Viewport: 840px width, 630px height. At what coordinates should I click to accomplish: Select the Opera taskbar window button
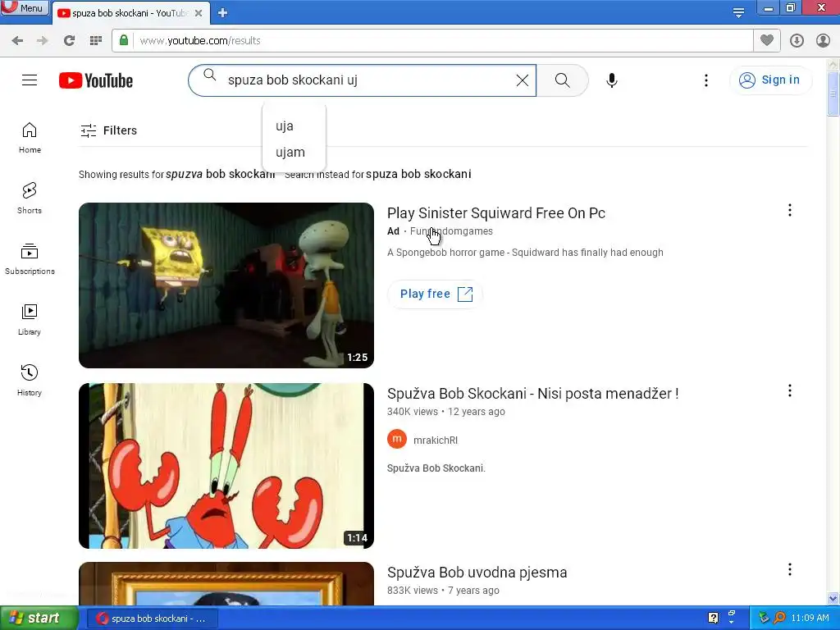[x=152, y=619]
